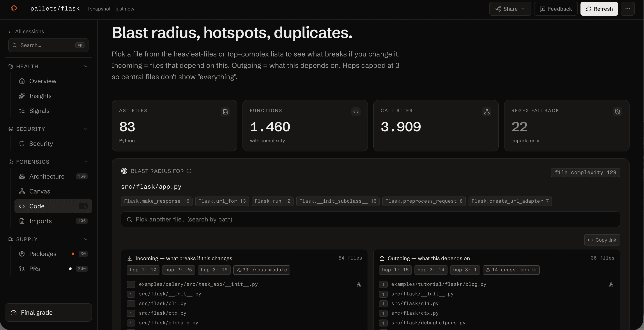644x330 pixels.
Task: Click the Code brackets icon in sidebar
Action: pyautogui.click(x=22, y=206)
